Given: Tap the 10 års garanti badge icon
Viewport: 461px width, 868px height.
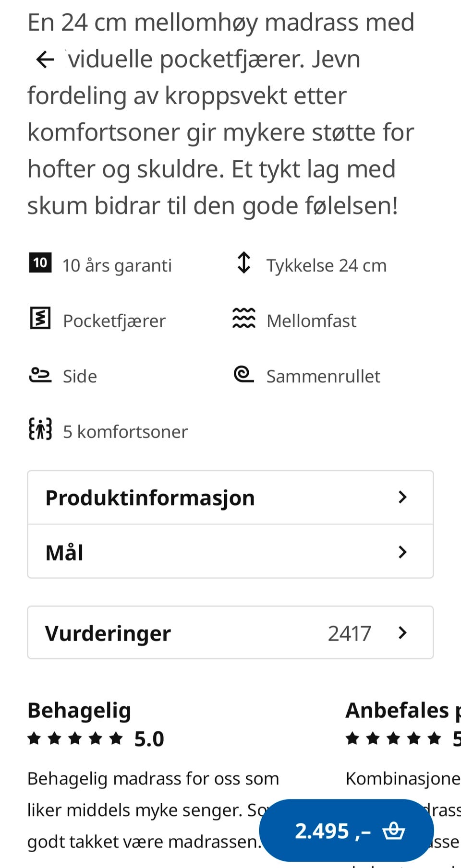Looking at the screenshot, I should pos(40,263).
